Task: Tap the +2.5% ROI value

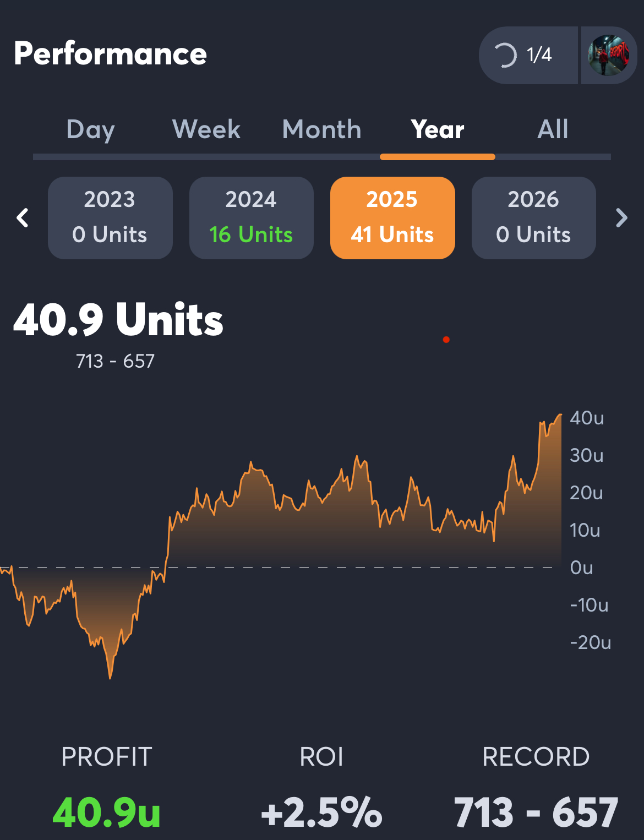Action: click(x=321, y=812)
